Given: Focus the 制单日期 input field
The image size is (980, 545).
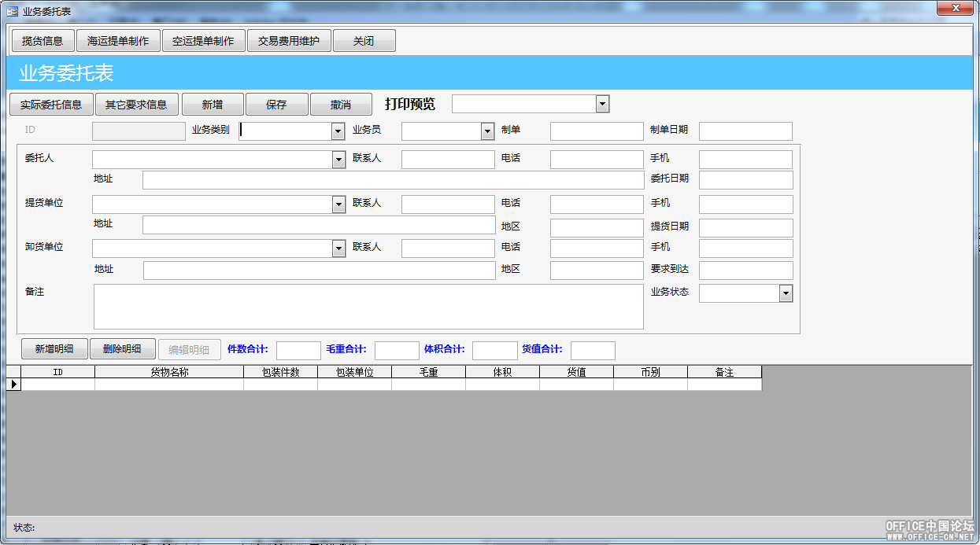Looking at the screenshot, I should (745, 131).
